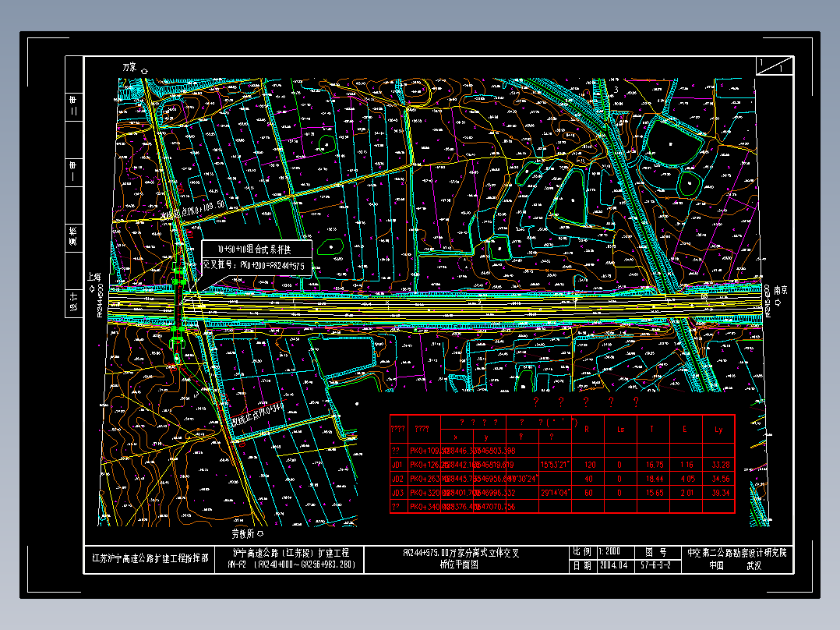Image resolution: width=840 pixels, height=630 pixels.
Task: Click the scale value 1:2000 in title block
Action: pos(609,552)
